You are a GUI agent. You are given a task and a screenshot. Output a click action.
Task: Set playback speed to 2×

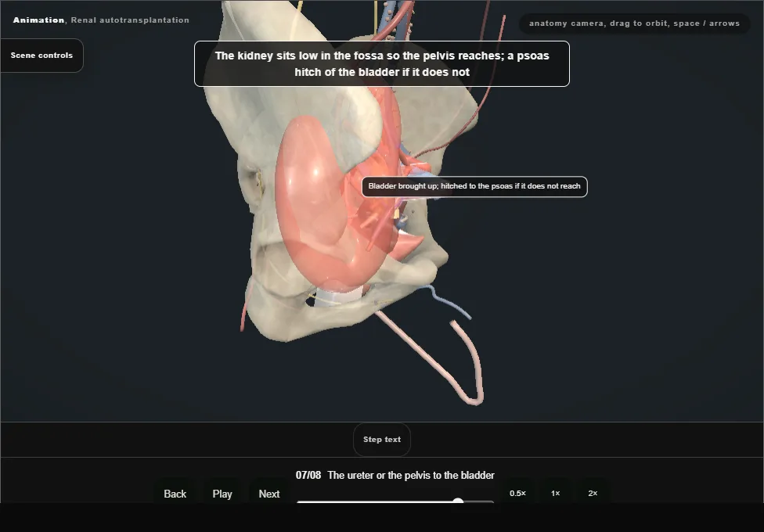pyautogui.click(x=593, y=493)
